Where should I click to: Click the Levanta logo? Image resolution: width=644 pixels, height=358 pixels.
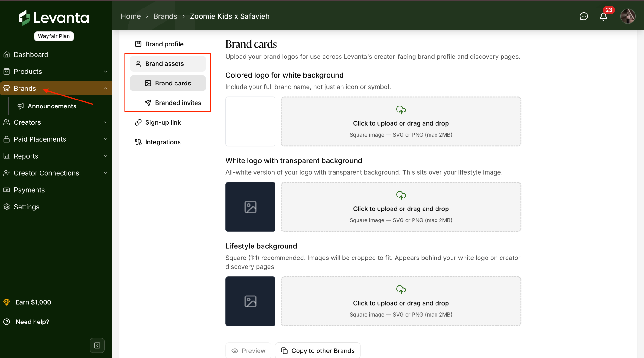pyautogui.click(x=54, y=18)
